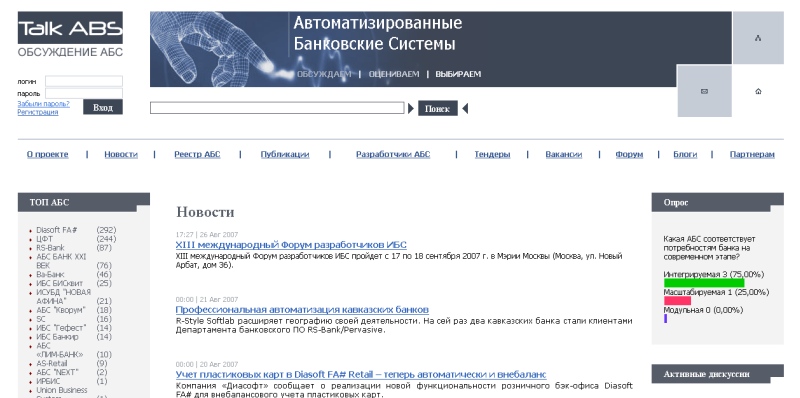Select Diasoft FA# in ТОП АБС
The height and width of the screenshot is (398, 800).
(57, 230)
